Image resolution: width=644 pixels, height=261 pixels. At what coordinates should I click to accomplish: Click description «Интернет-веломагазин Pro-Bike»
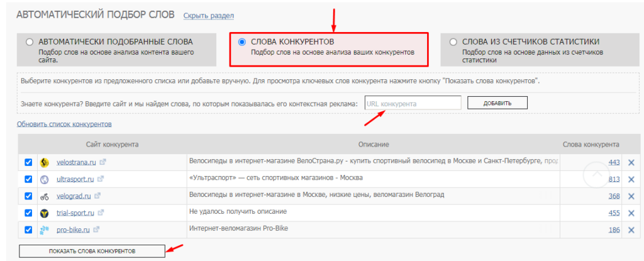coord(238,228)
